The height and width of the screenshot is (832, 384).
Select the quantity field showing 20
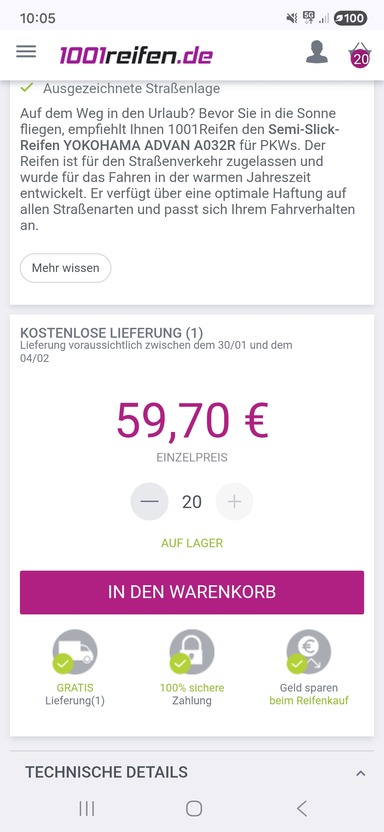pyautogui.click(x=191, y=502)
